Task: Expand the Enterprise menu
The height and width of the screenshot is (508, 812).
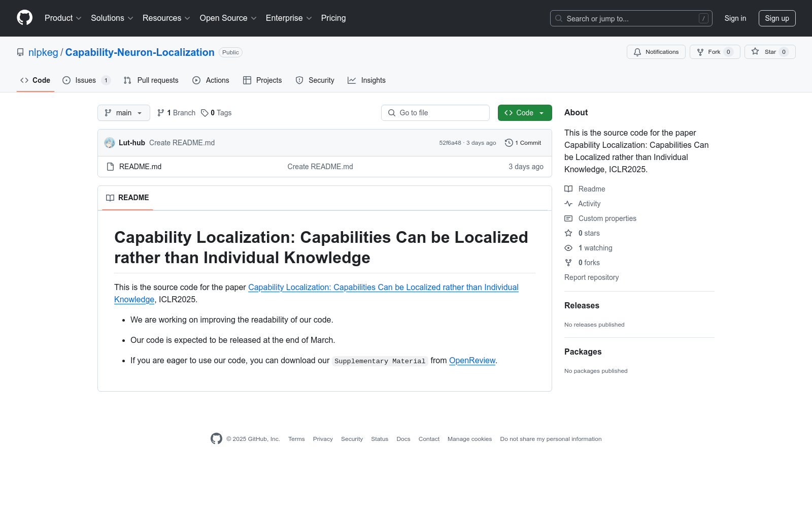Action: tap(289, 18)
